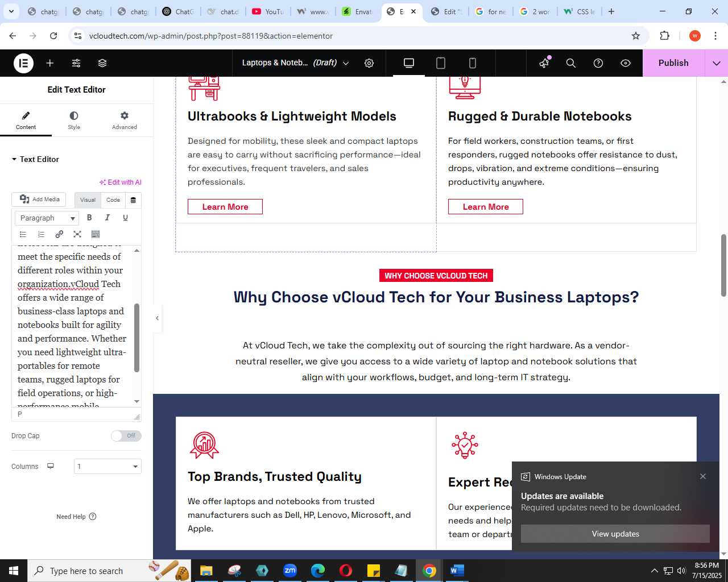The image size is (728, 582).
Task: Switch to Mobile preview mode
Action: (473, 63)
